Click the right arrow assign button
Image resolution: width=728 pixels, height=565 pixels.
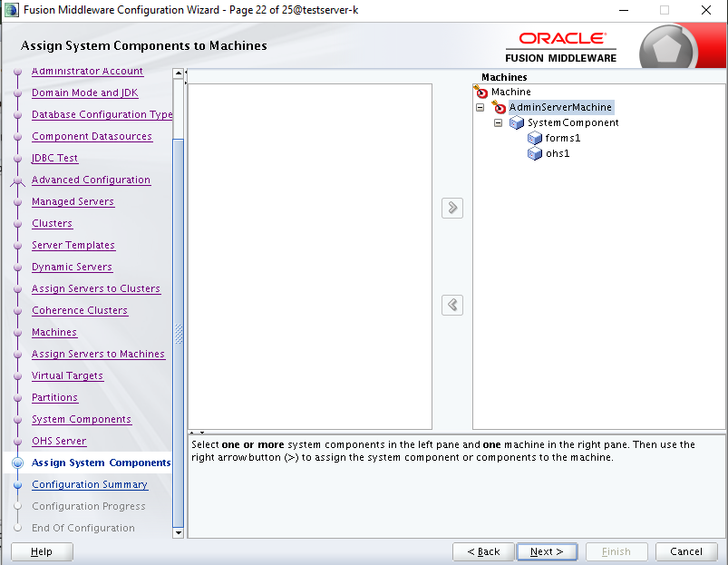click(x=452, y=208)
